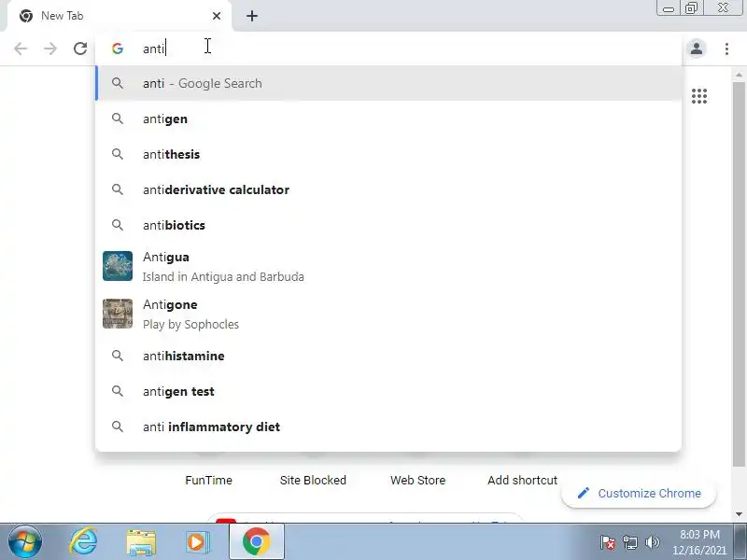Open Windows Media Player from taskbar
This screenshot has width=747, height=560.
tap(197, 542)
